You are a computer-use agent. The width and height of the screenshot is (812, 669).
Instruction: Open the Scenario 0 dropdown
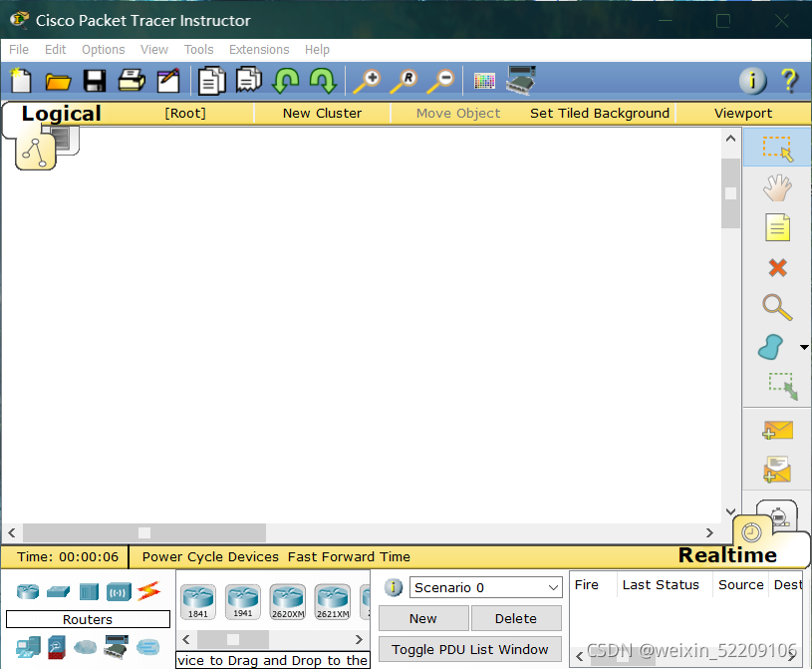pyautogui.click(x=486, y=587)
